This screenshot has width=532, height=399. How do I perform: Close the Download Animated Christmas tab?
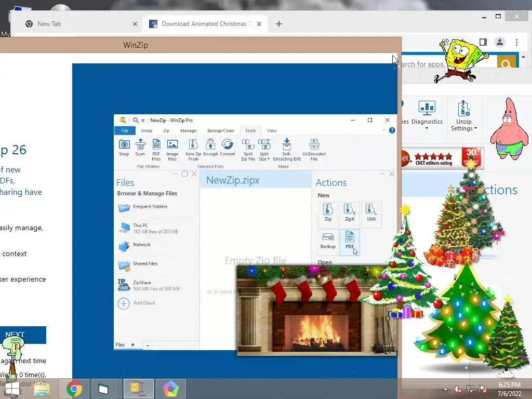(x=259, y=24)
